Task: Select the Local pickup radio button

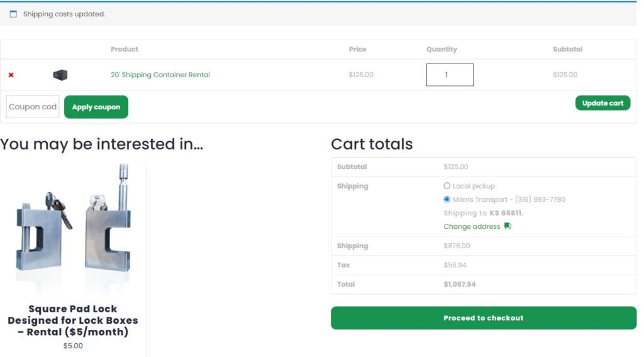Action: point(447,186)
